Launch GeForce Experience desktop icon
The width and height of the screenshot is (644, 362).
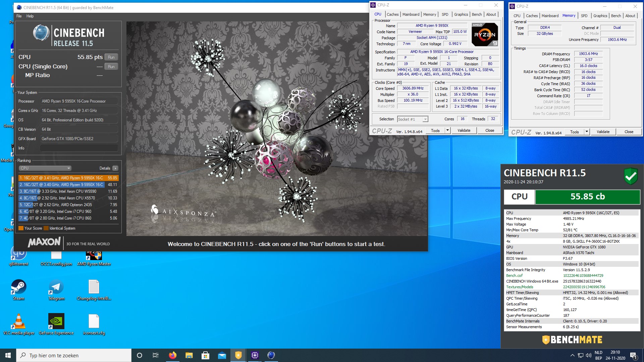coord(56,324)
